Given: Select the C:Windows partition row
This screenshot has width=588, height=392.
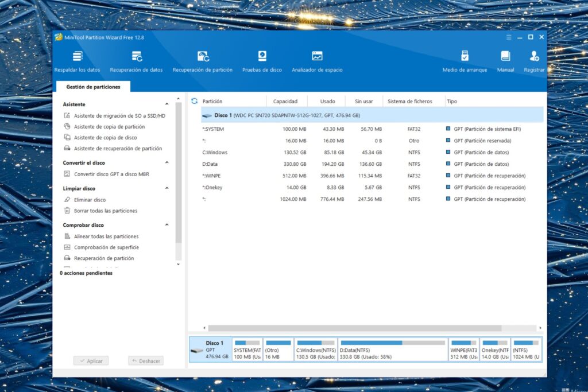Looking at the screenshot, I should [215, 153].
